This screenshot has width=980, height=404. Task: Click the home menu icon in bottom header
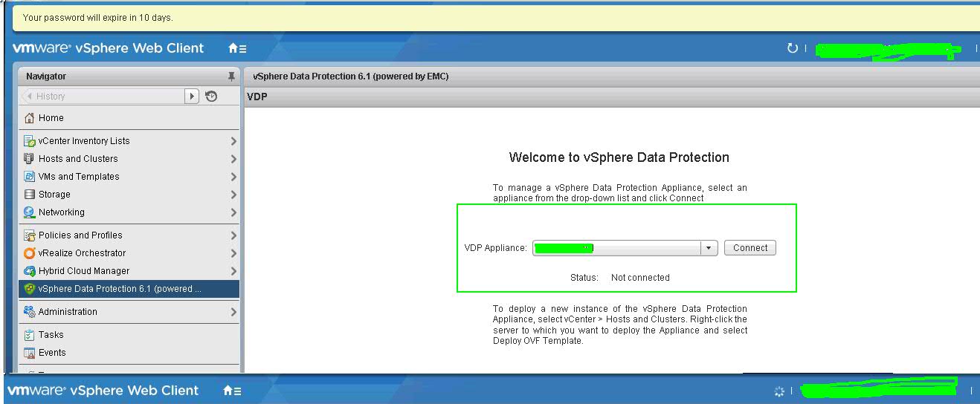point(231,391)
